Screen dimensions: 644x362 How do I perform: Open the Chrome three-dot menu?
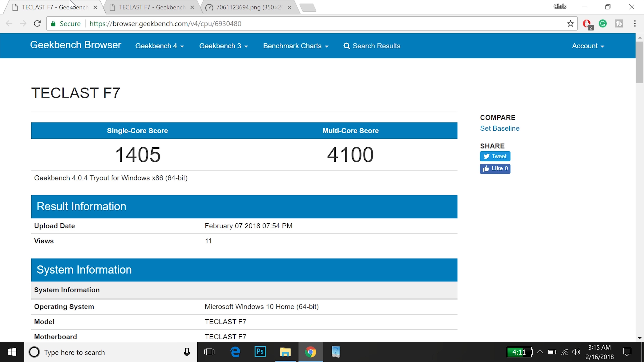[635, 23]
